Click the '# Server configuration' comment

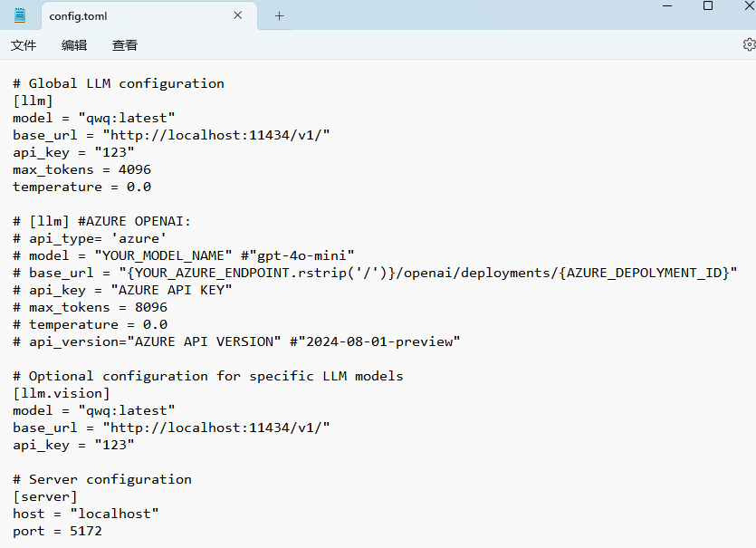coord(102,479)
